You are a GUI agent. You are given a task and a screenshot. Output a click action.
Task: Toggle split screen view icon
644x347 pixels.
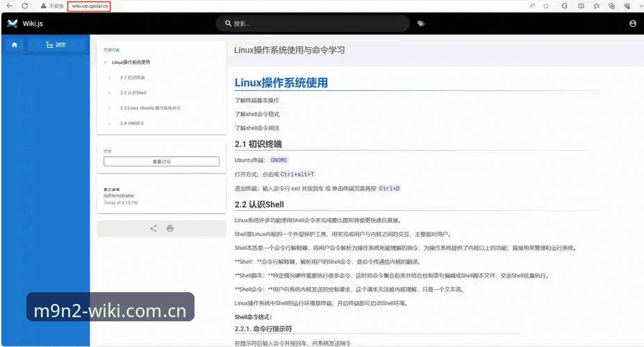tap(581, 6)
